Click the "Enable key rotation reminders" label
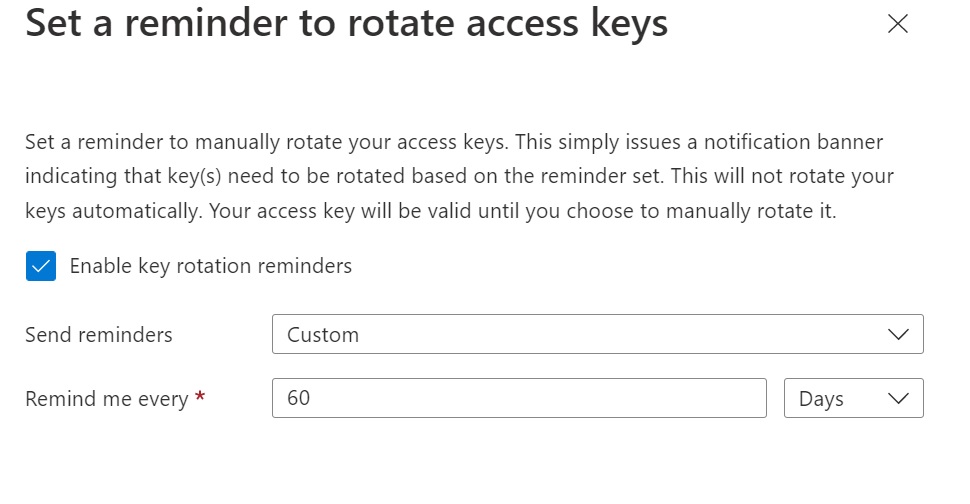 210,267
